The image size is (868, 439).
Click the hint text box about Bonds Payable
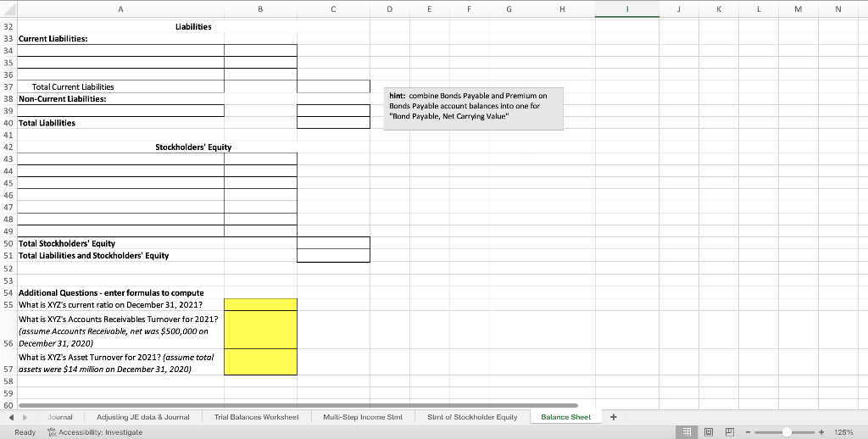[x=473, y=108]
